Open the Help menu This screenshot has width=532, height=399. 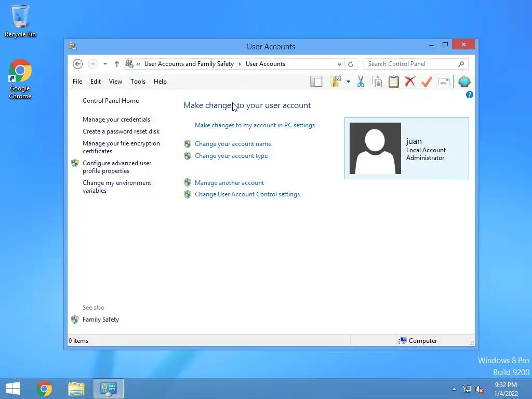pyautogui.click(x=160, y=82)
